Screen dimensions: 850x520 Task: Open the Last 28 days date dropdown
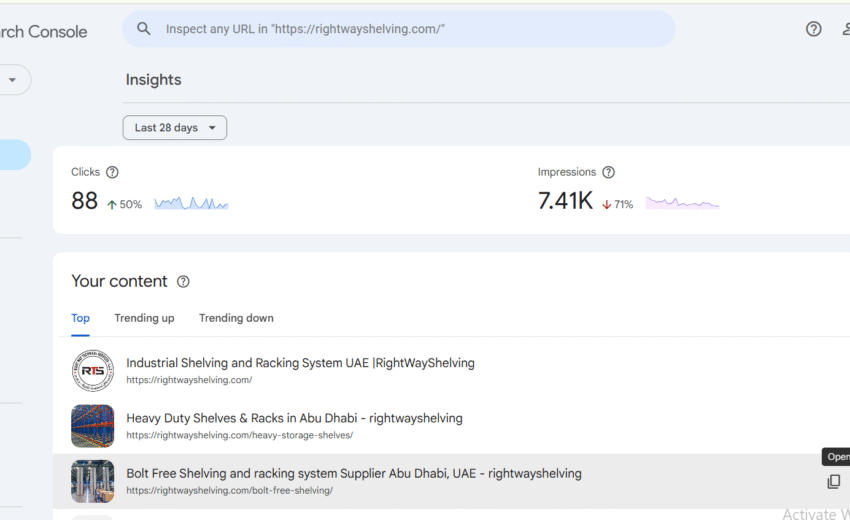tap(175, 128)
